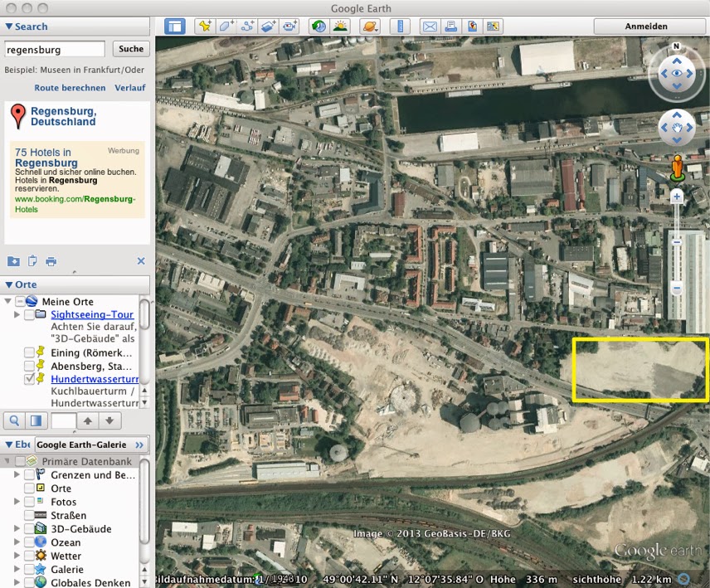Expand the 3D-Gebäude layer node
710x588 pixels.
click(17, 528)
